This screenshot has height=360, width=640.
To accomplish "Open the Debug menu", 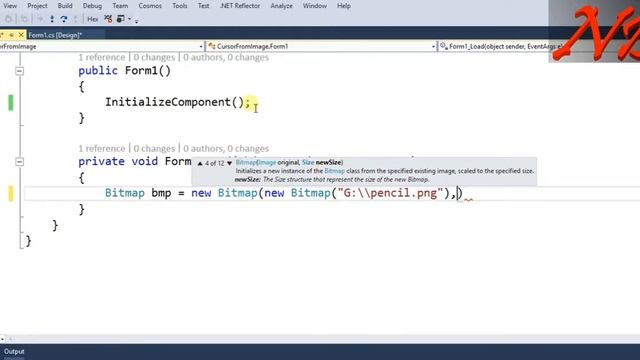I will (92, 6).
